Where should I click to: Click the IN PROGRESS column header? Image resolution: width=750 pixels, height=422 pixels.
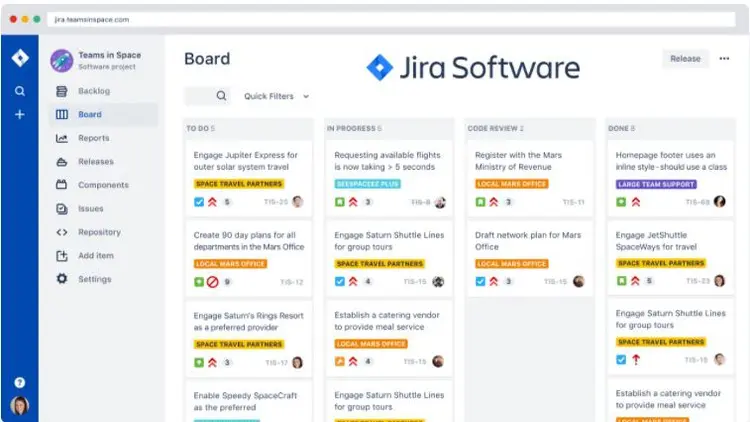coord(354,128)
